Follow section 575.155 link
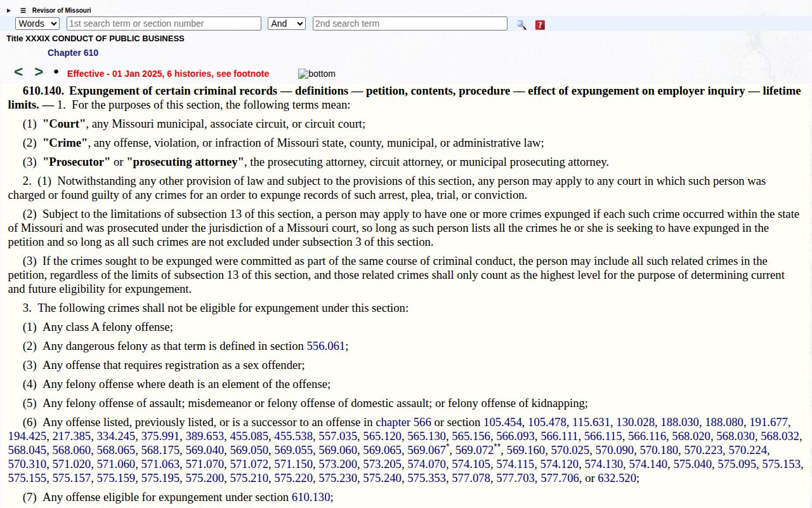The image size is (812, 508). pyautogui.click(x=27, y=478)
